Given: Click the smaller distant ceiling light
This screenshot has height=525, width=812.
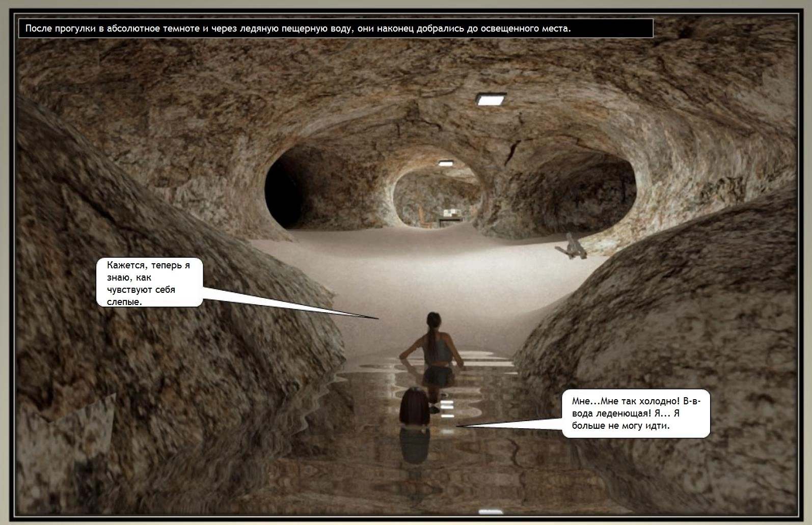Looking at the screenshot, I should click(446, 163).
